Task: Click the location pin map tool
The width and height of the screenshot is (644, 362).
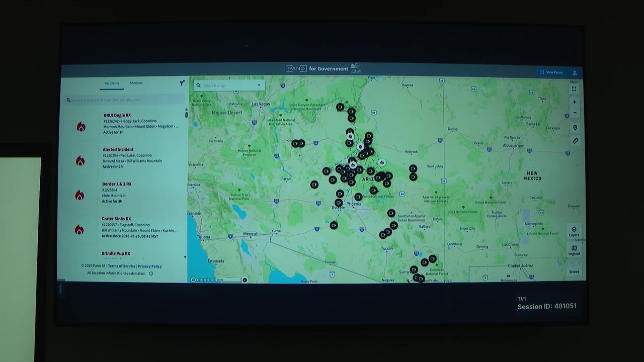Action: click(x=575, y=128)
